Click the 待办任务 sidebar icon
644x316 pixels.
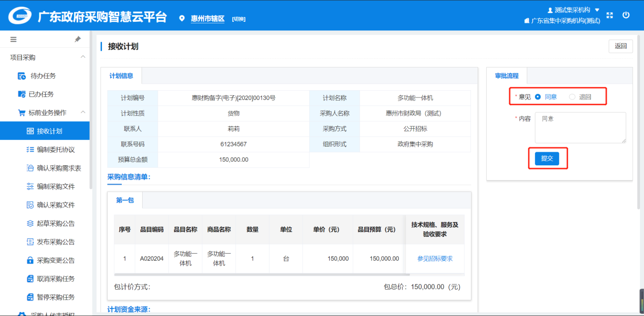[x=22, y=76]
